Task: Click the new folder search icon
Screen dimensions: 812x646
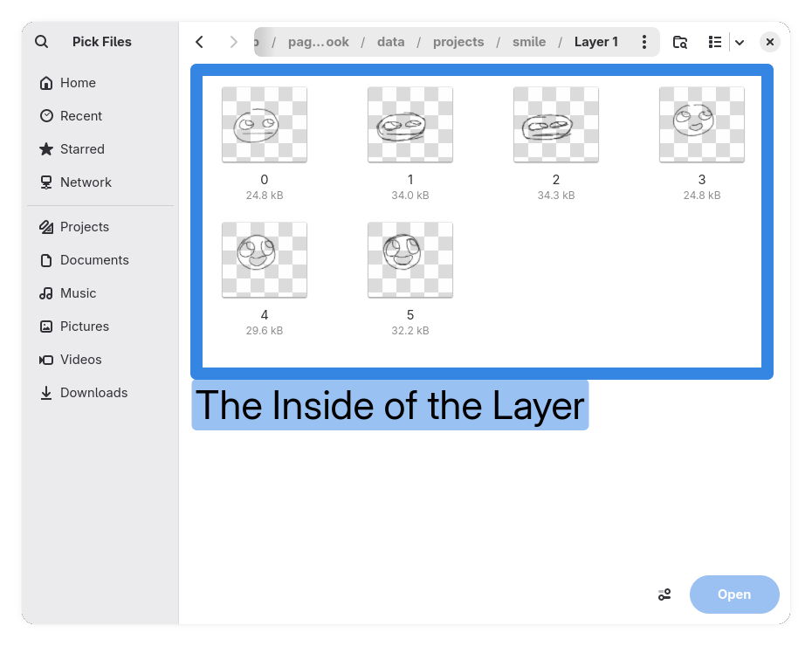Action: [x=680, y=42]
